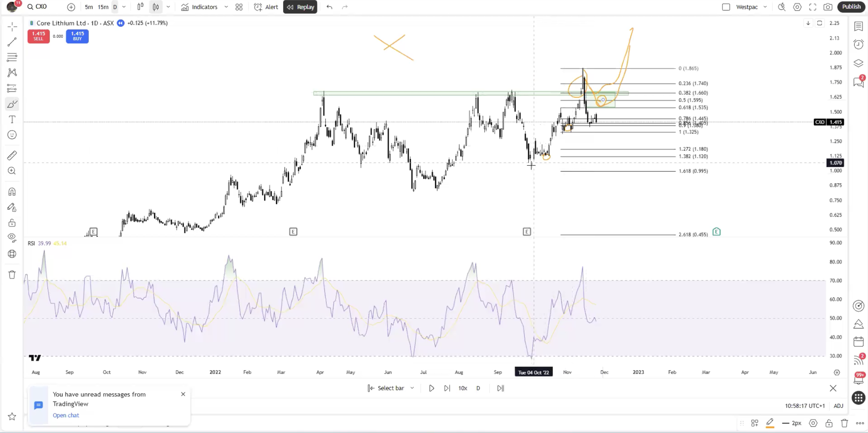The image size is (868, 433).
Task: Open the Select bar dropdown arrow
Action: (412, 388)
